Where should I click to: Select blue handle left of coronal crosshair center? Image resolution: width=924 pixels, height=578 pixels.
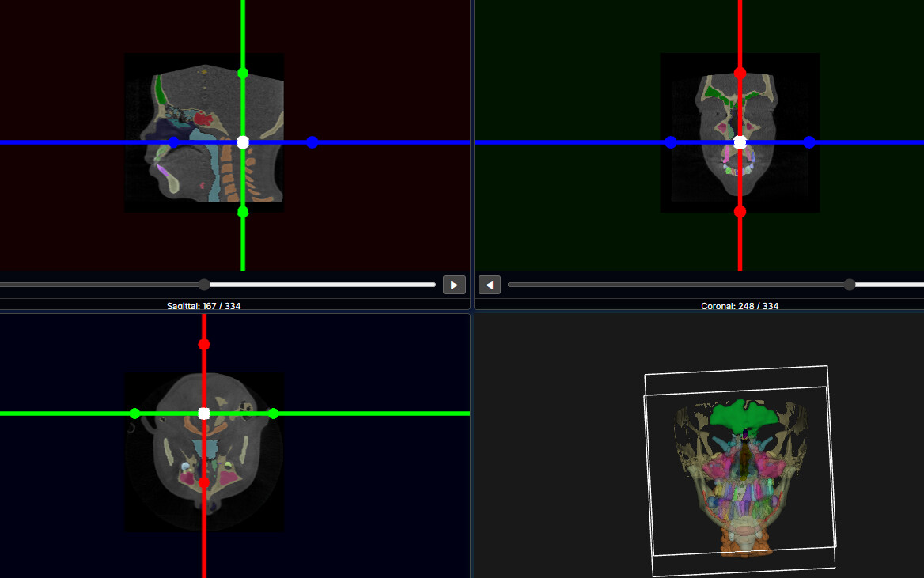(671, 142)
